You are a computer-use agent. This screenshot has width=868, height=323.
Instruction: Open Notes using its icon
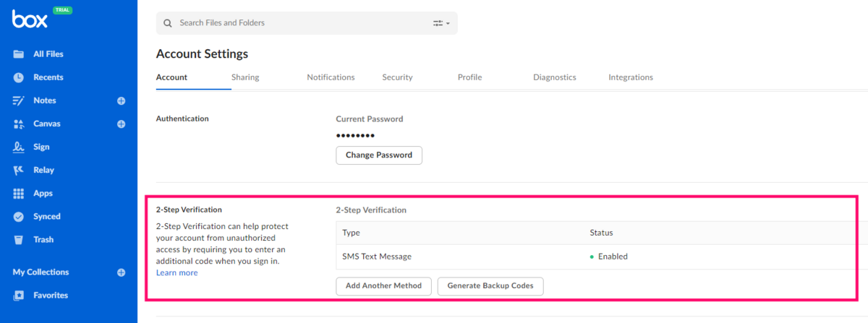tap(19, 100)
